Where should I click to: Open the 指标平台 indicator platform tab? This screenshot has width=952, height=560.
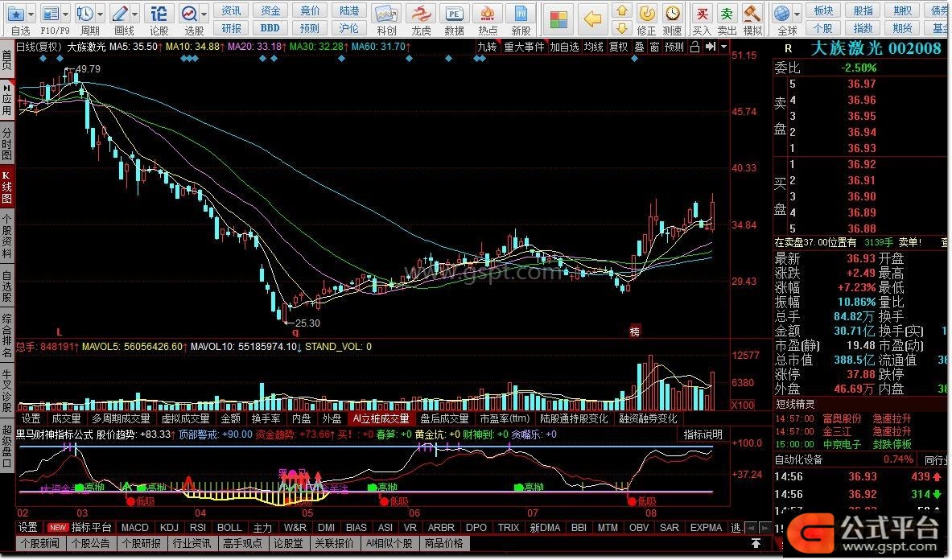(92, 528)
